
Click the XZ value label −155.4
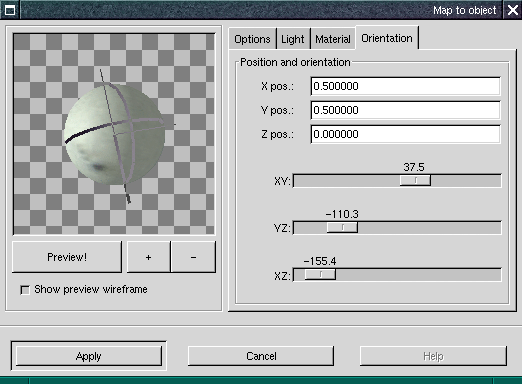click(x=320, y=261)
